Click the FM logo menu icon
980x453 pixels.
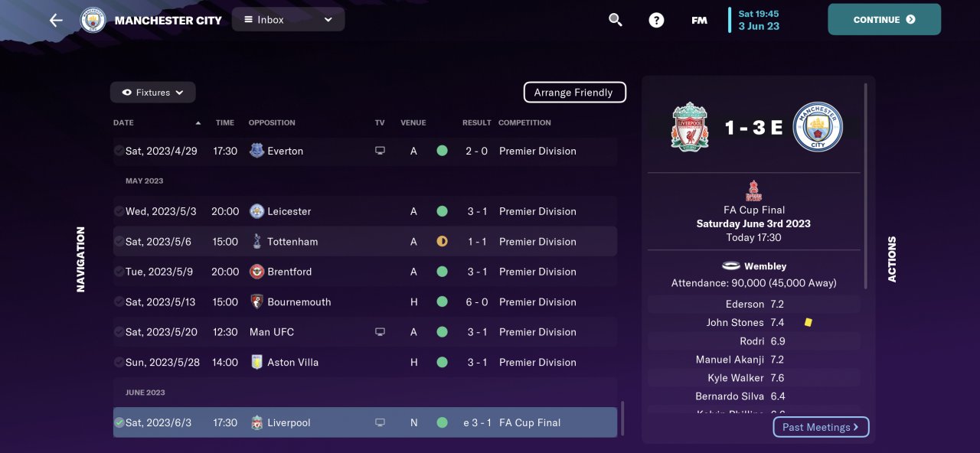tap(699, 20)
